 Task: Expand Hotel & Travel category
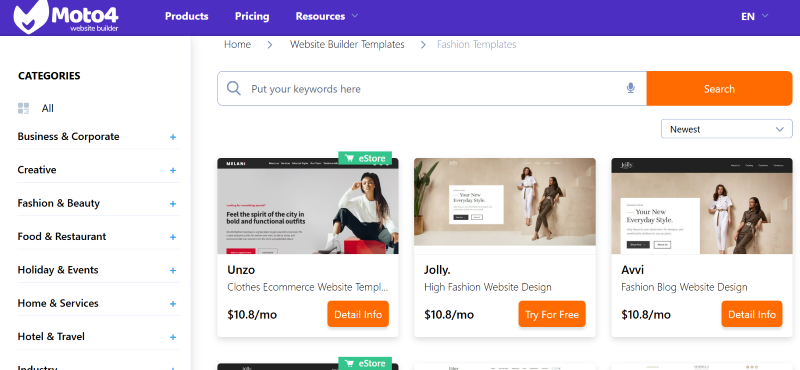(173, 337)
